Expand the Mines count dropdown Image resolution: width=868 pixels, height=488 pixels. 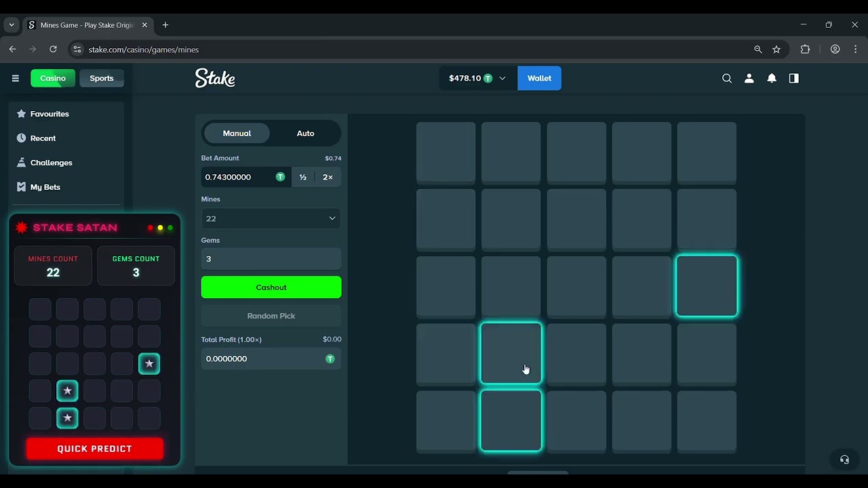click(x=271, y=218)
